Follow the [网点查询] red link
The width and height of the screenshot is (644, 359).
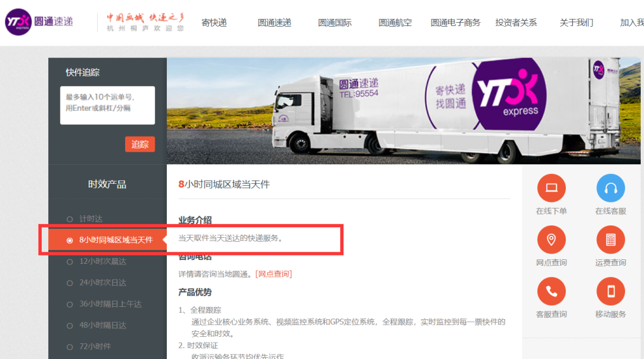point(274,274)
